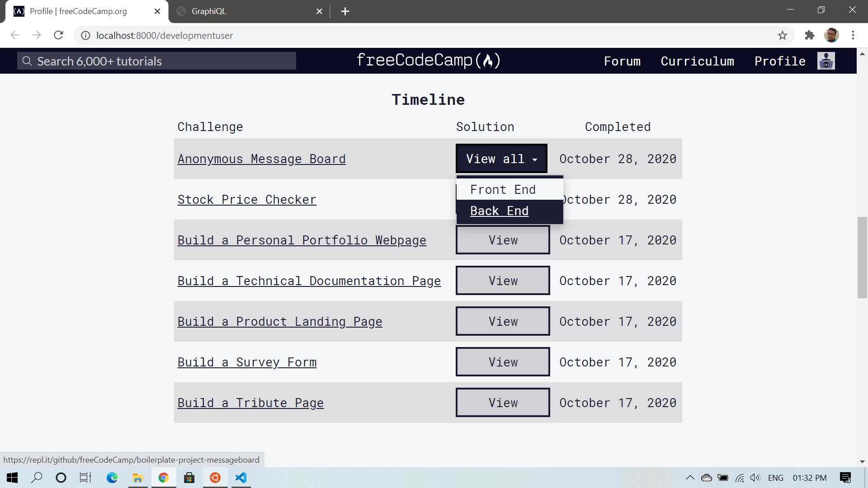Click the speaker volume icon in the system tray
Viewport: 868px width, 488px height.
(x=755, y=478)
